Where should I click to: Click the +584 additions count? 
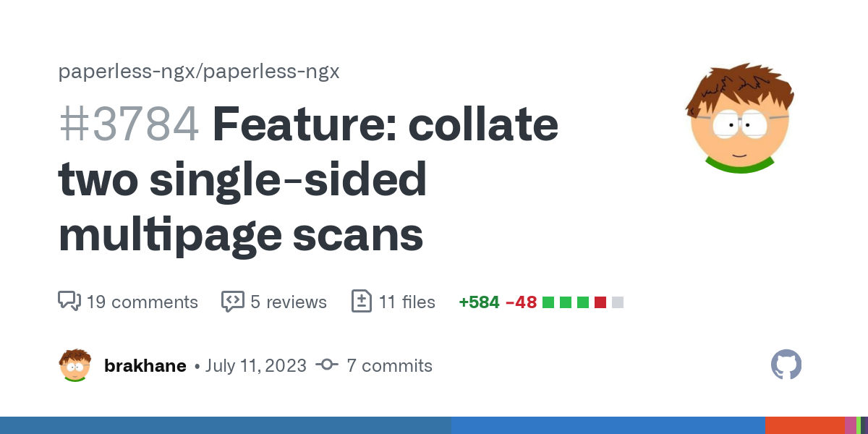pos(479,302)
